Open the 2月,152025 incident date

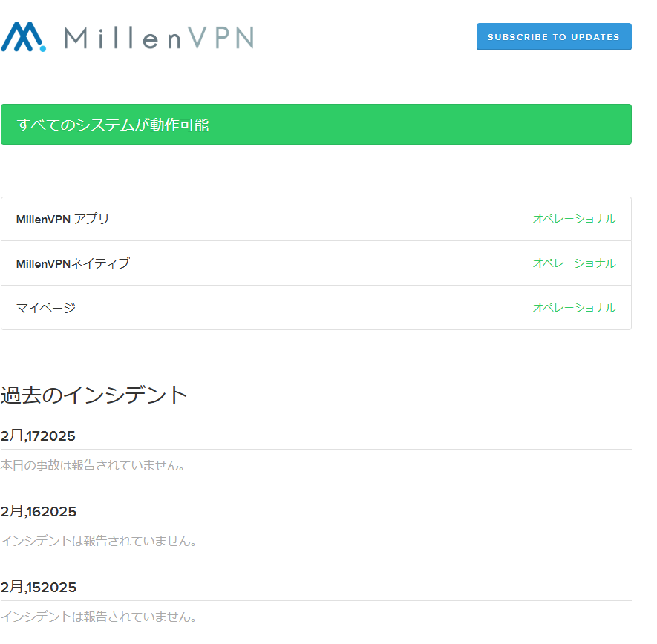39,587
